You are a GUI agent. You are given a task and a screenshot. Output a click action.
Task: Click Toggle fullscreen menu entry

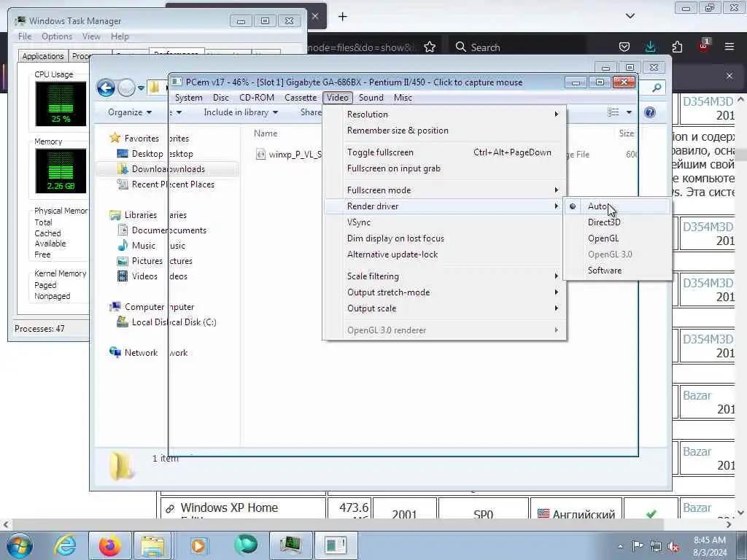point(444,152)
